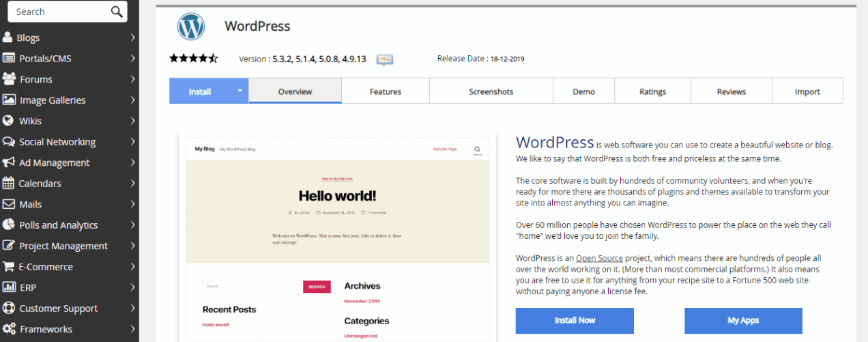Switch to the Overview tab
The image size is (868, 342).
click(295, 91)
